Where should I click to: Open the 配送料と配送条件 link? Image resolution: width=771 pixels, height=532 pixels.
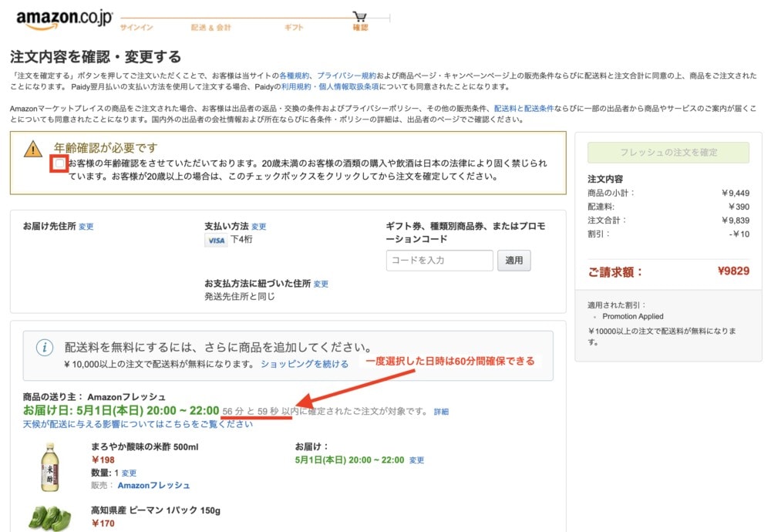[524, 108]
